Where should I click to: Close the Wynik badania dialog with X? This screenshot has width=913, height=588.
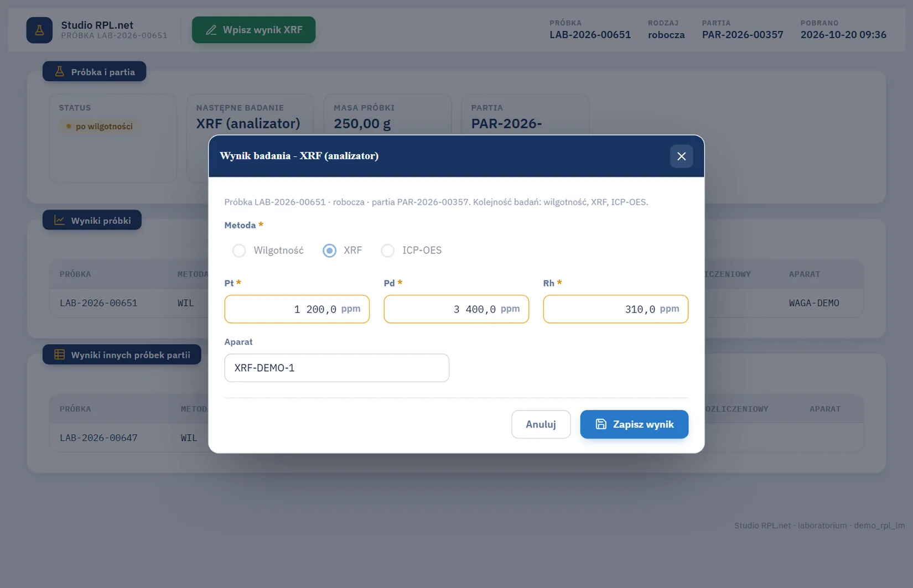coord(681,156)
